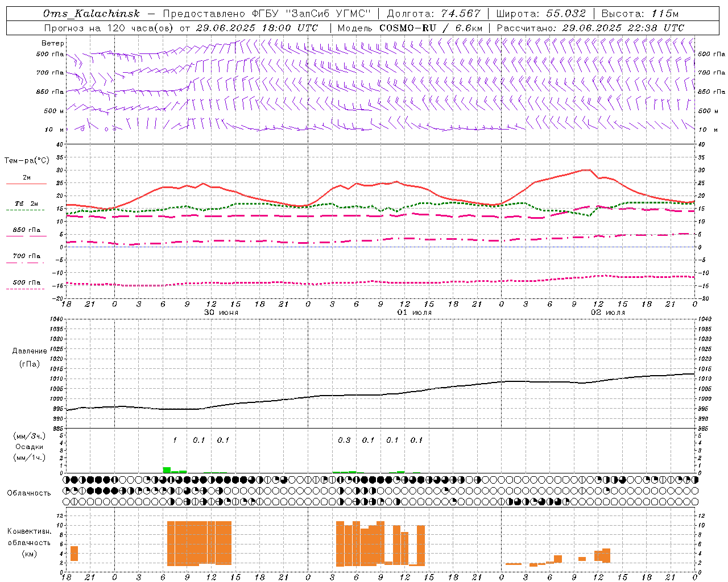Select the forecast start 29.06.2025 18:00 UTC
This screenshot has width=728, height=582.
tap(257, 28)
